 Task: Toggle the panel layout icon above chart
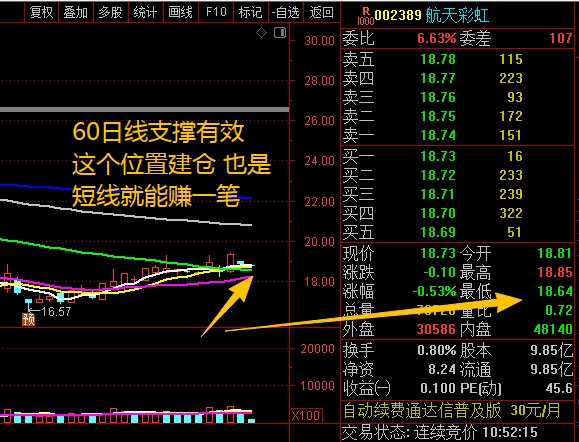[x=280, y=33]
